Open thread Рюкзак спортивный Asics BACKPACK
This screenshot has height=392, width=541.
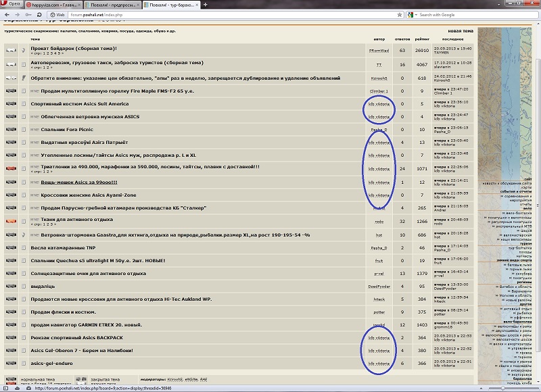pos(76,337)
